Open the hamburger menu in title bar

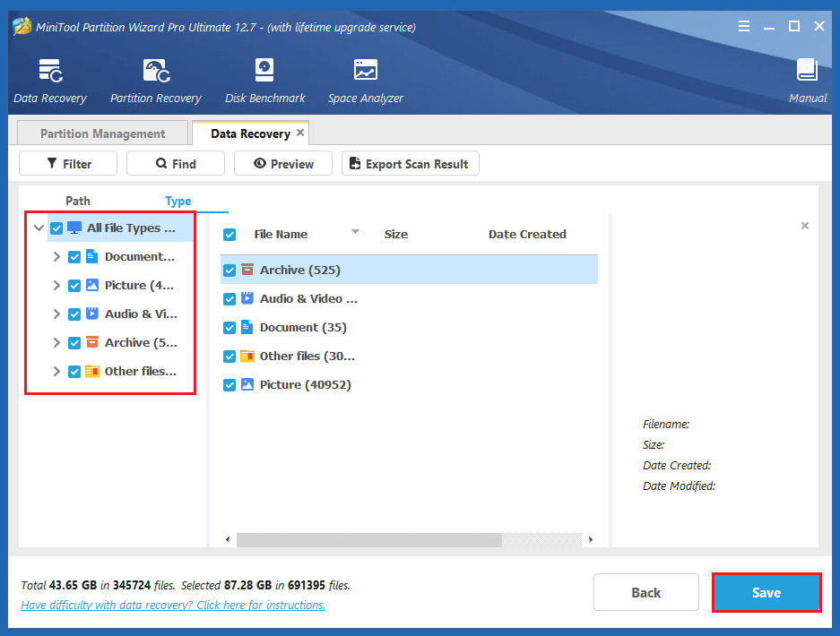[x=743, y=26]
